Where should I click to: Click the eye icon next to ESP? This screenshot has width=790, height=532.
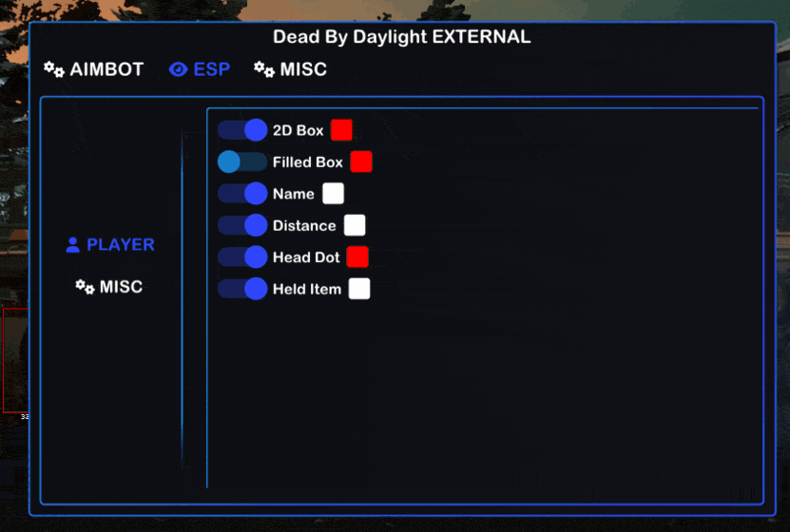178,69
